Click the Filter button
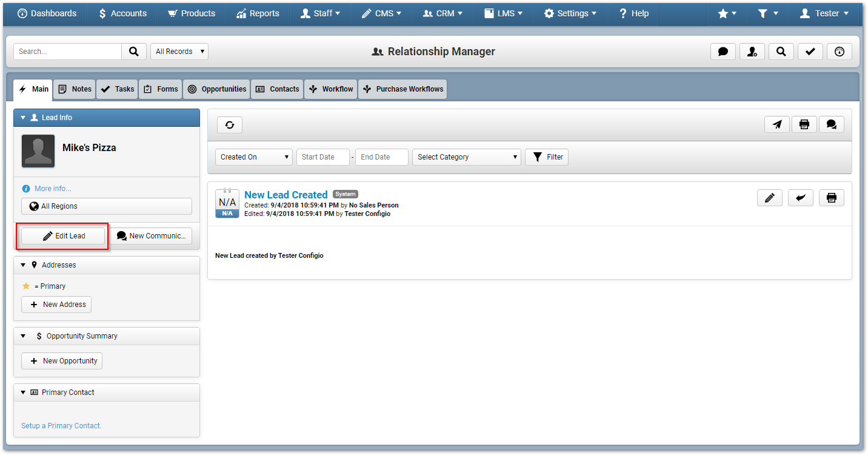The width and height of the screenshot is (868, 455). pos(547,157)
